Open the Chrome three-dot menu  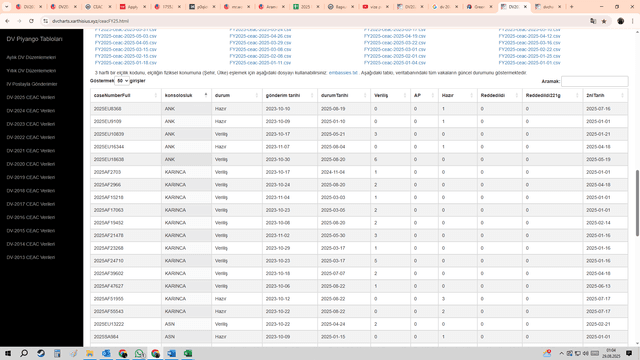pos(632,21)
